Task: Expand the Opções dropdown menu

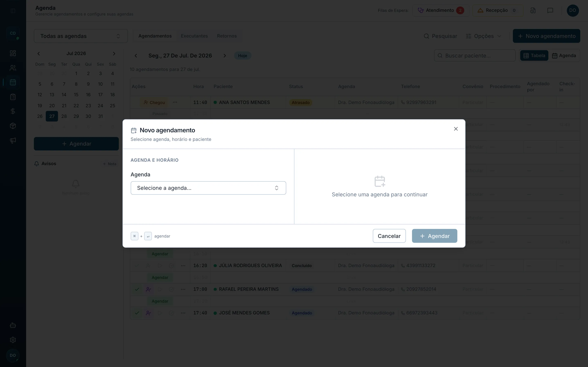Action: [x=483, y=36]
